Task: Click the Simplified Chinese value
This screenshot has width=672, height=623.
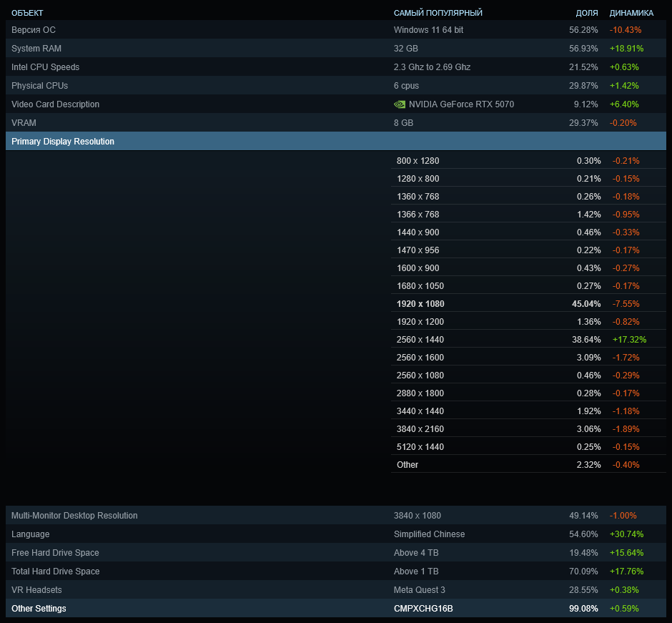Action: pos(429,534)
